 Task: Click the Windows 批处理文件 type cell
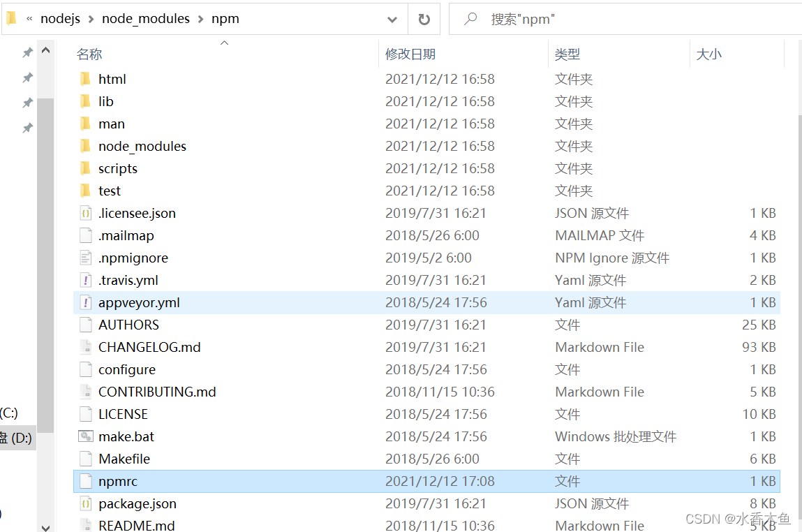pos(616,436)
